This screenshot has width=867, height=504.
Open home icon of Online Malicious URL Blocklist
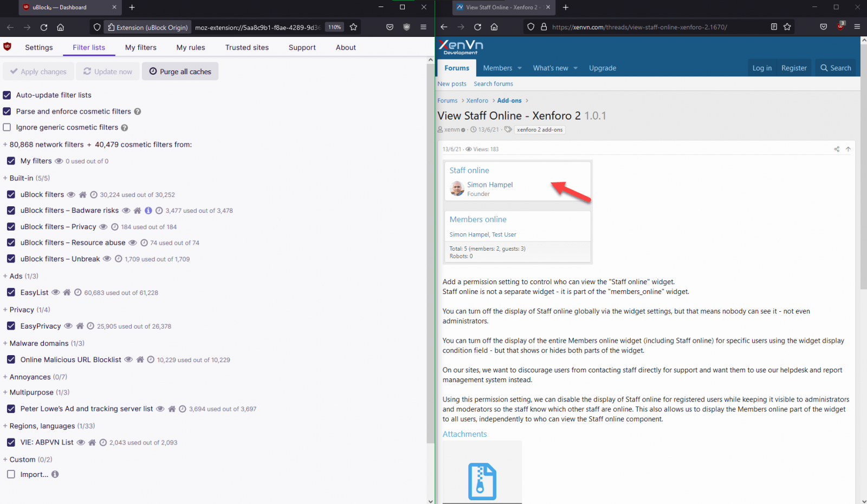140,359
